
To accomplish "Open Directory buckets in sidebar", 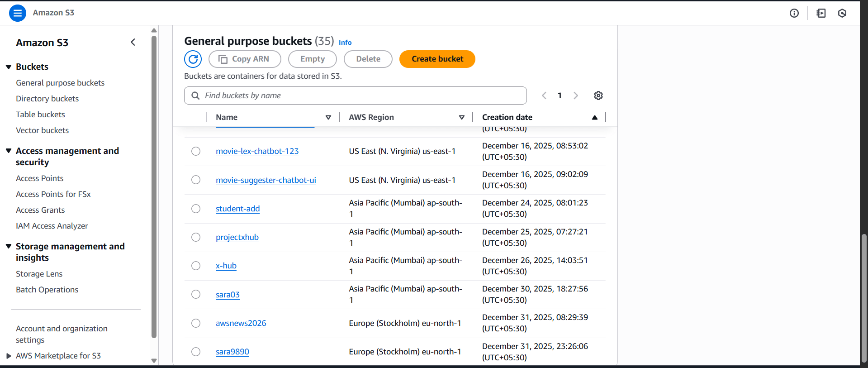I will [47, 99].
